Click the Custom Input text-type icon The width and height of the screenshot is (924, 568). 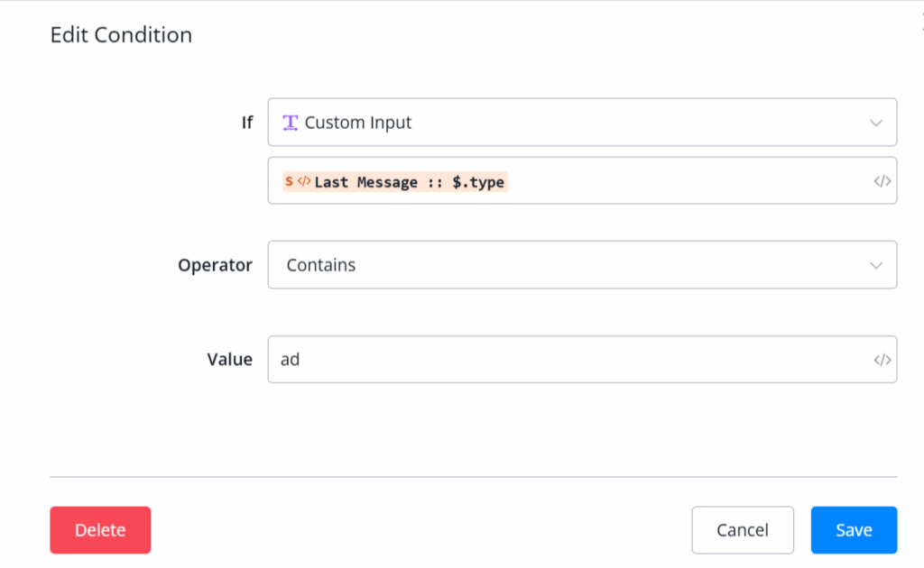[291, 123]
